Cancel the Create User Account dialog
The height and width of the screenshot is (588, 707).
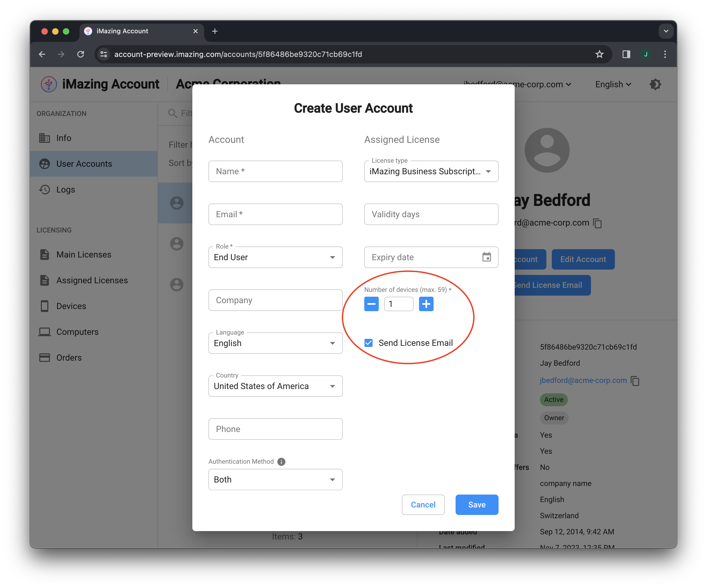pyautogui.click(x=423, y=504)
